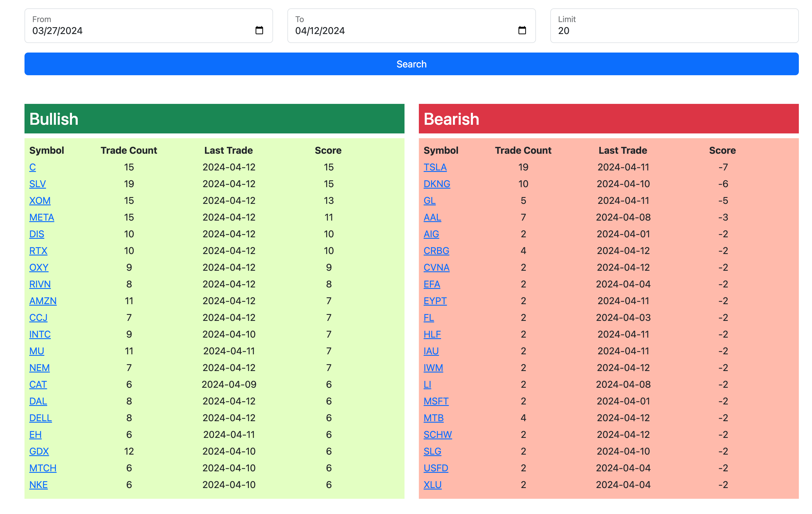This screenshot has width=812, height=514.
Task: Open the MTB symbol link
Action: (x=434, y=418)
